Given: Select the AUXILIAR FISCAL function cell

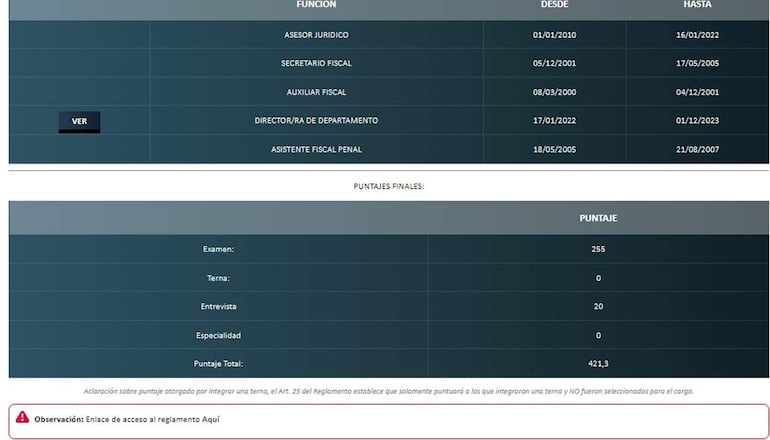Looking at the screenshot, I should (x=316, y=92).
